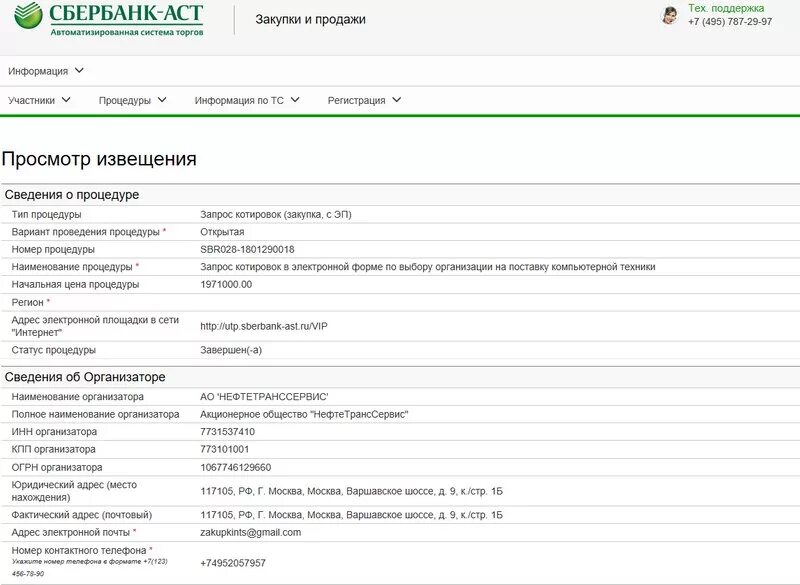Screen dimensions: 800x585
Task: Select Закупки и продажи in the header
Action: [311, 18]
